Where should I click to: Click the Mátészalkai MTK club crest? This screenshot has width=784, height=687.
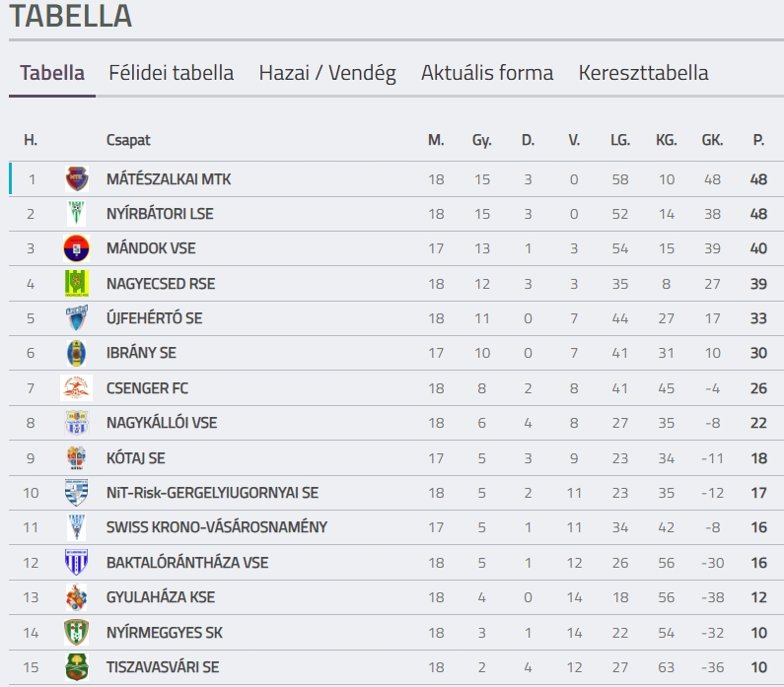(x=76, y=179)
